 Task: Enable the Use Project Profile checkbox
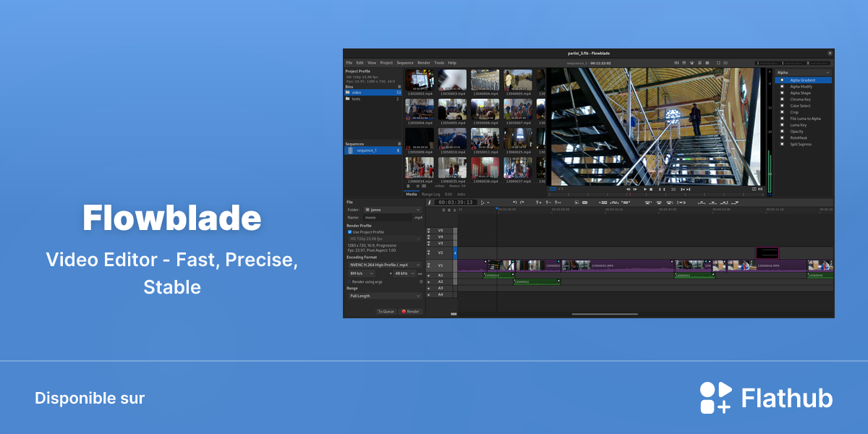point(349,232)
